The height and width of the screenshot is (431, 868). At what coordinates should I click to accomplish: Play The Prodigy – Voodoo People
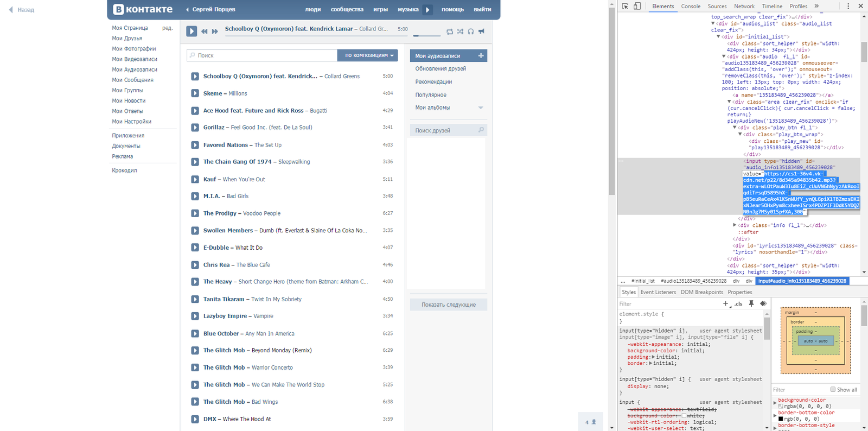195,213
